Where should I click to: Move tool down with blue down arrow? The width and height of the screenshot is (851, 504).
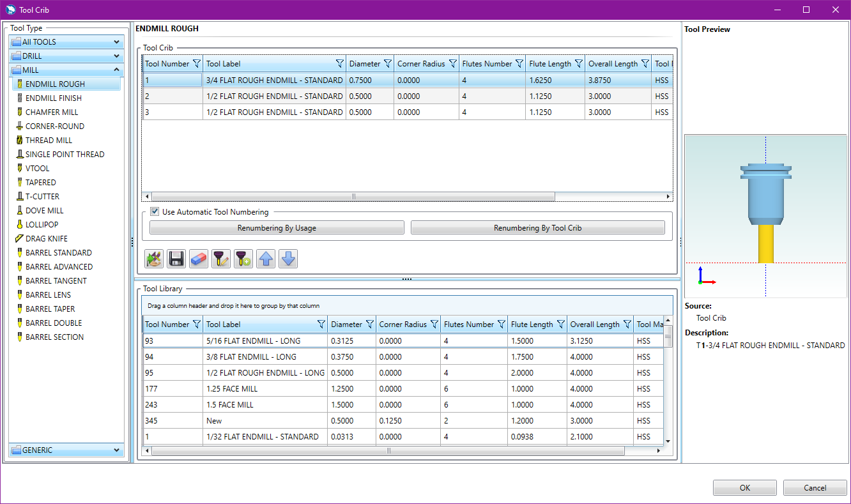coord(288,259)
